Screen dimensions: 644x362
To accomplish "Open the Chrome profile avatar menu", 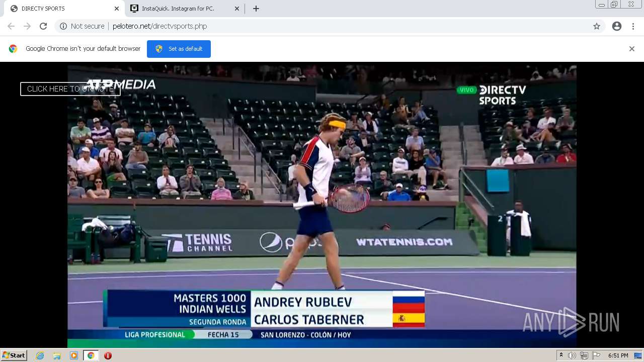I will point(617,26).
